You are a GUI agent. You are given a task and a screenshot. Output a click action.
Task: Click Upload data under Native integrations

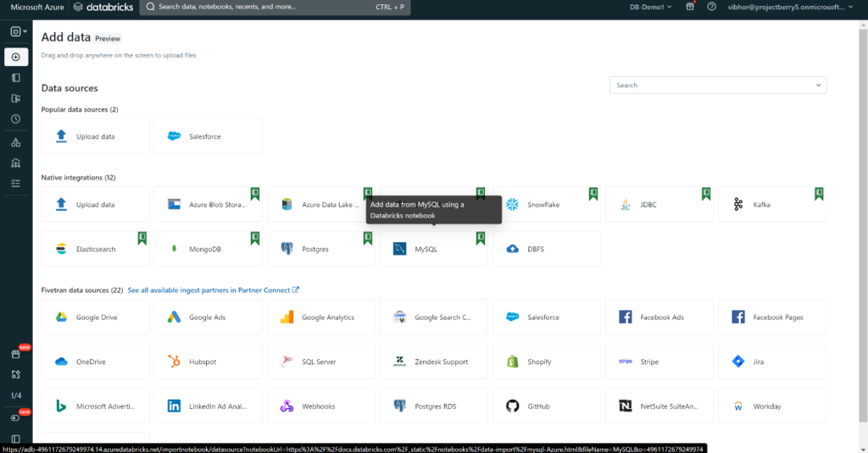[95, 204]
